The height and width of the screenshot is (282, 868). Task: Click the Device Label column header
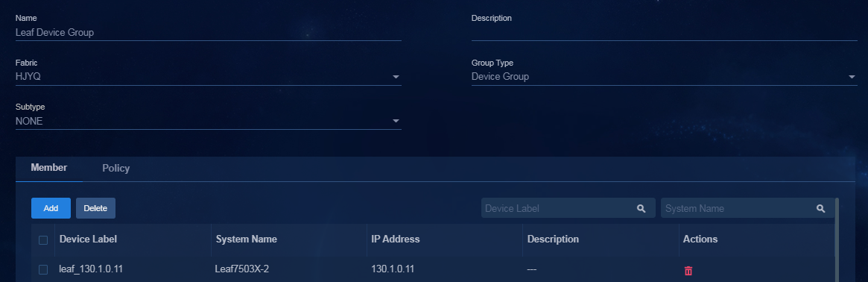(88, 239)
